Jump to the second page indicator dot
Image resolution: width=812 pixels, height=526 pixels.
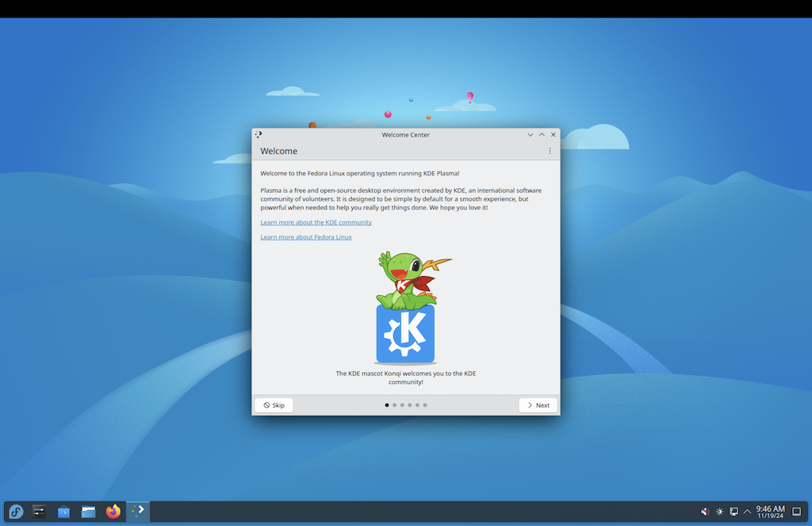[395, 405]
